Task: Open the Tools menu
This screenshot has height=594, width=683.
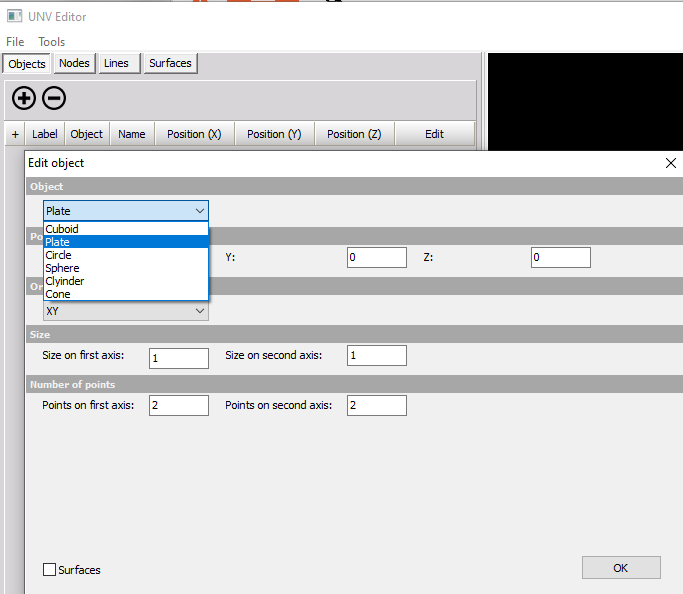Action: tap(51, 42)
